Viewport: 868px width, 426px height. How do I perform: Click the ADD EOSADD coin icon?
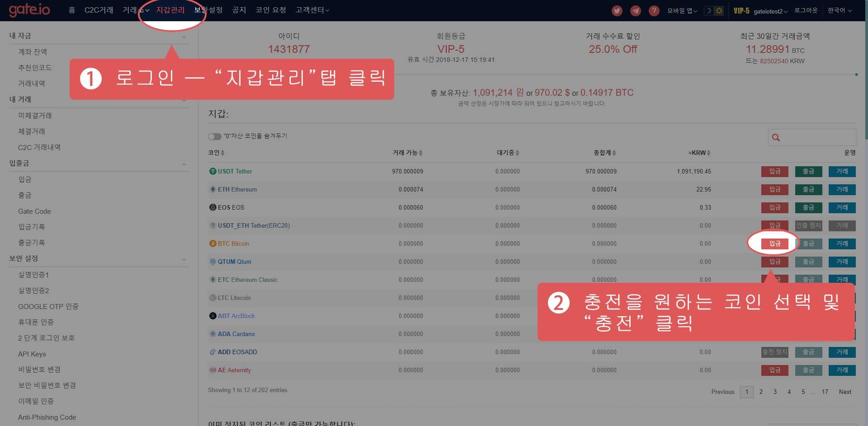[x=212, y=352]
